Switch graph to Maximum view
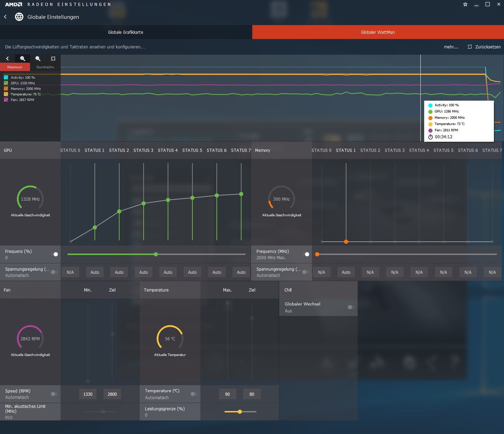Image resolution: width=504 pixels, height=434 pixels. pos(15,67)
